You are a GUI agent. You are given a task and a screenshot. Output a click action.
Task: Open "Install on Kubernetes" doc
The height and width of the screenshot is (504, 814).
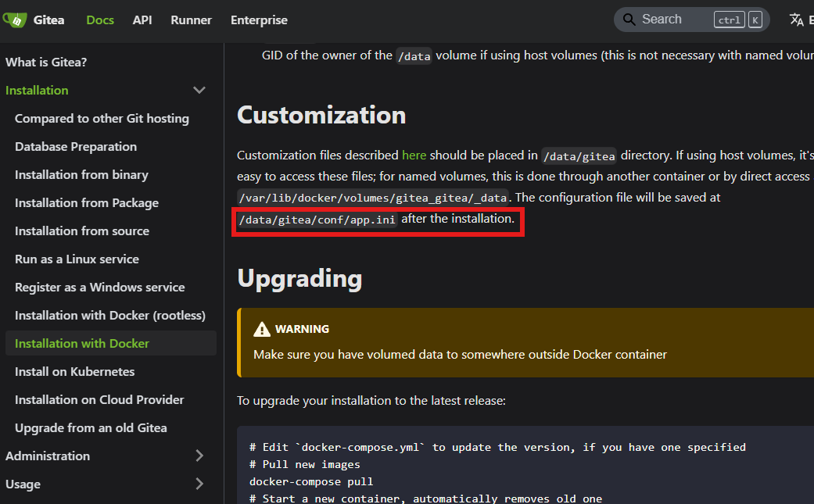click(x=75, y=372)
